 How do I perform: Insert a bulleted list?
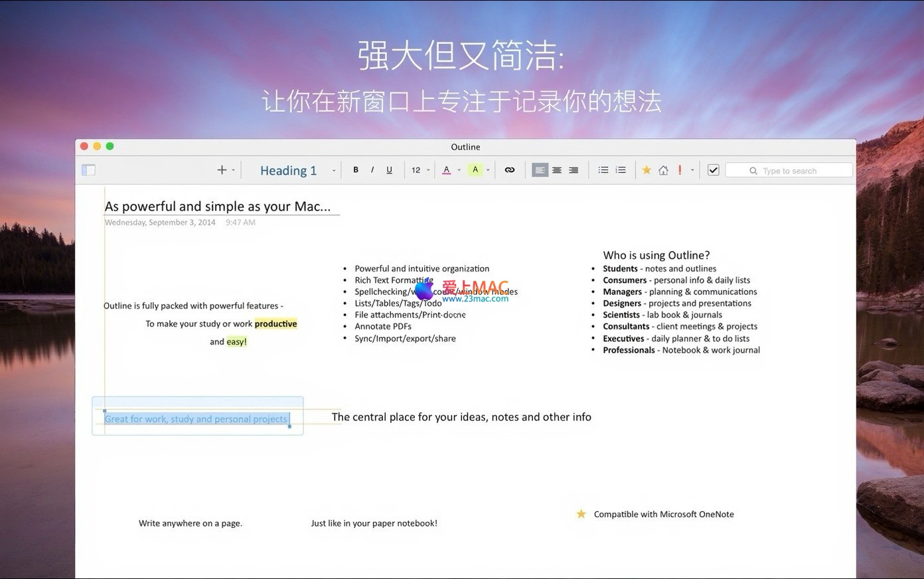point(603,170)
